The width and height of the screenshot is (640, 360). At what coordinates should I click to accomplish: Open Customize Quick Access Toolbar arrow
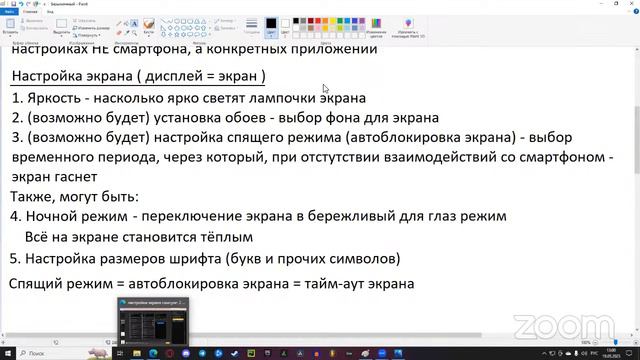coord(44,4)
